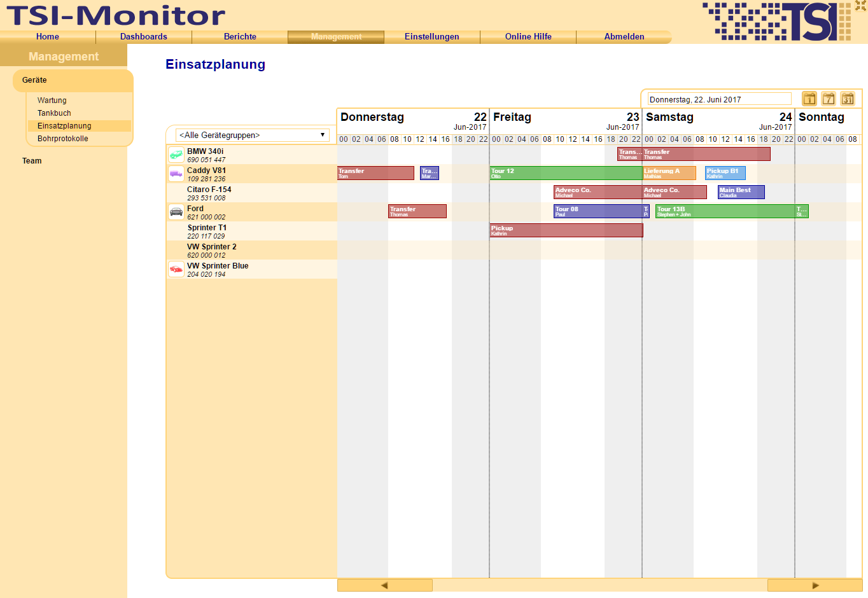Select the Transfer Tom bar in the Caddy V81 row

(x=375, y=173)
